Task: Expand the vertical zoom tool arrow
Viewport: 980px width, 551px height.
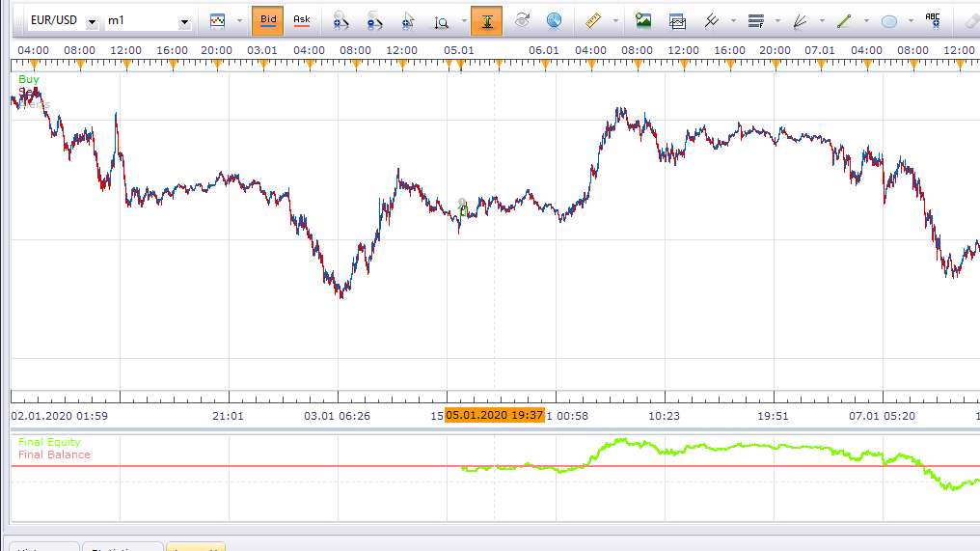Action: [464, 21]
